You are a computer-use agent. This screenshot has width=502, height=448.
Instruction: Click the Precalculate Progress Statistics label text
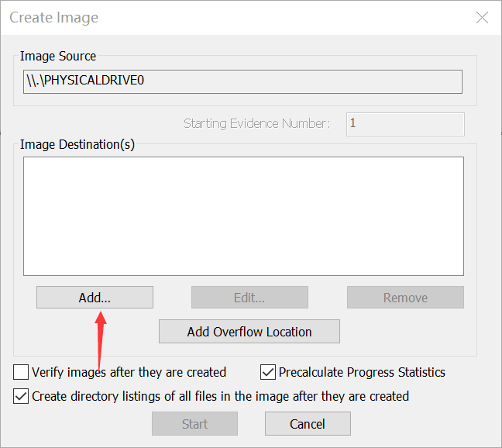[x=362, y=372]
